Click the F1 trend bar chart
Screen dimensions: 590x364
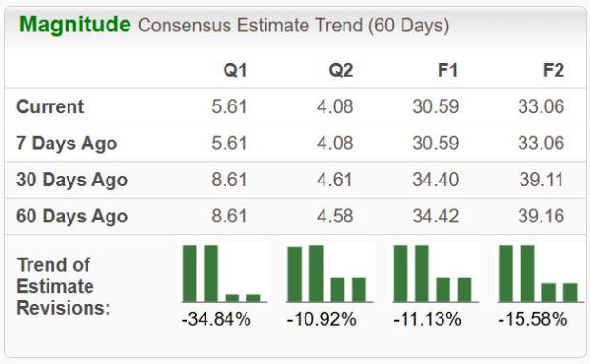click(x=435, y=274)
